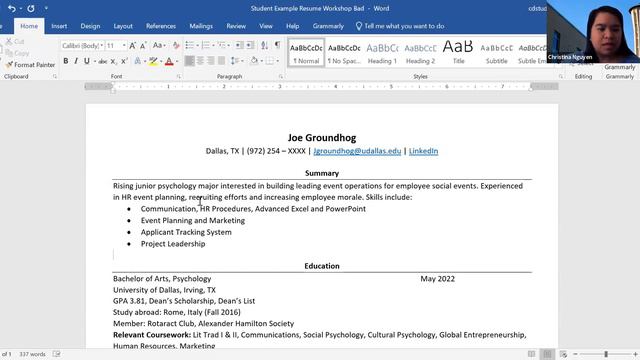The height and width of the screenshot is (360, 640).
Task: Open the Change Case Aa dropdown
Action: pyautogui.click(x=159, y=46)
